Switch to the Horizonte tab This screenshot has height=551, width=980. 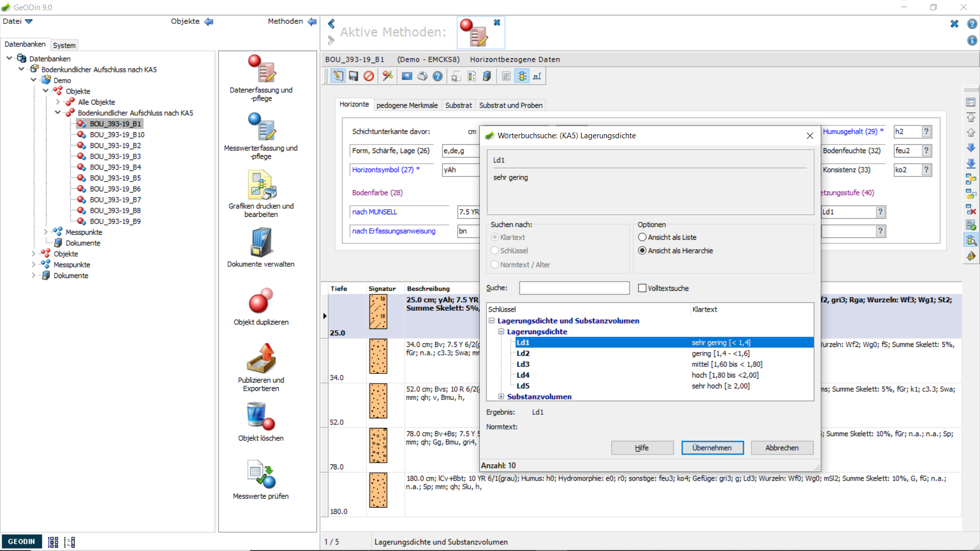pyautogui.click(x=354, y=104)
